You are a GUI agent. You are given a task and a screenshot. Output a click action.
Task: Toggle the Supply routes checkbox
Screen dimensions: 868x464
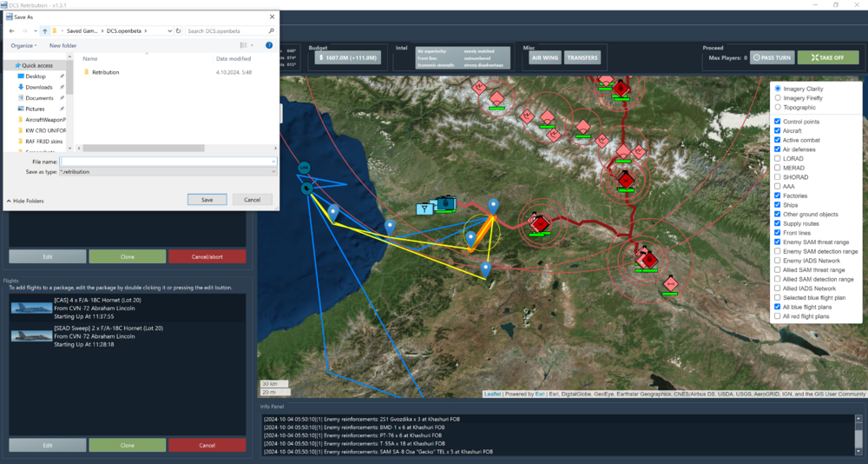pyautogui.click(x=778, y=223)
